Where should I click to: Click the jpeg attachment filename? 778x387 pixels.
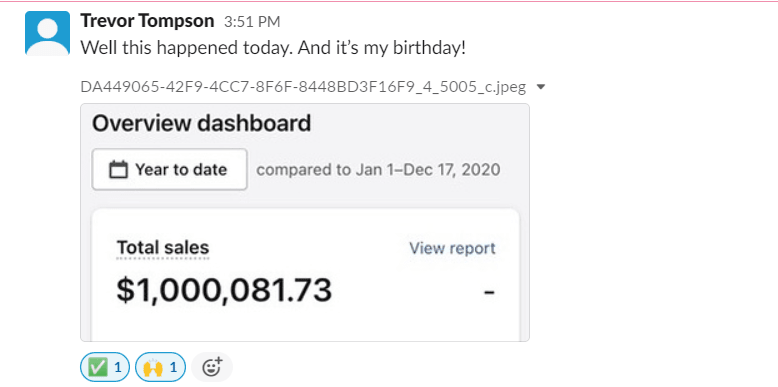tap(303, 87)
